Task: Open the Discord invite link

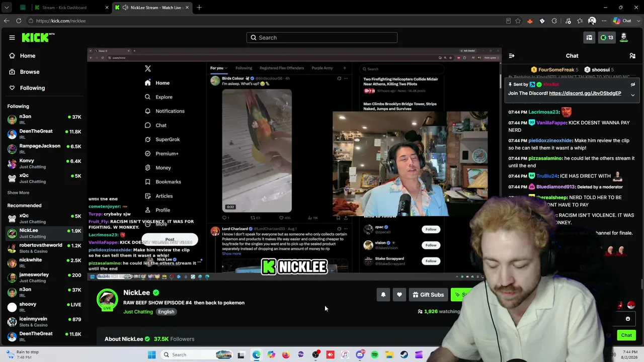Action: 585,93
